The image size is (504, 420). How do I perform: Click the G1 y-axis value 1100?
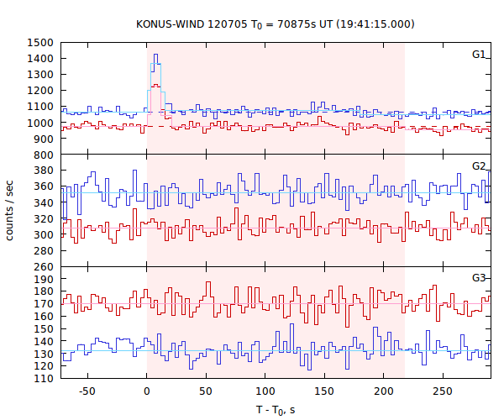(x=40, y=107)
